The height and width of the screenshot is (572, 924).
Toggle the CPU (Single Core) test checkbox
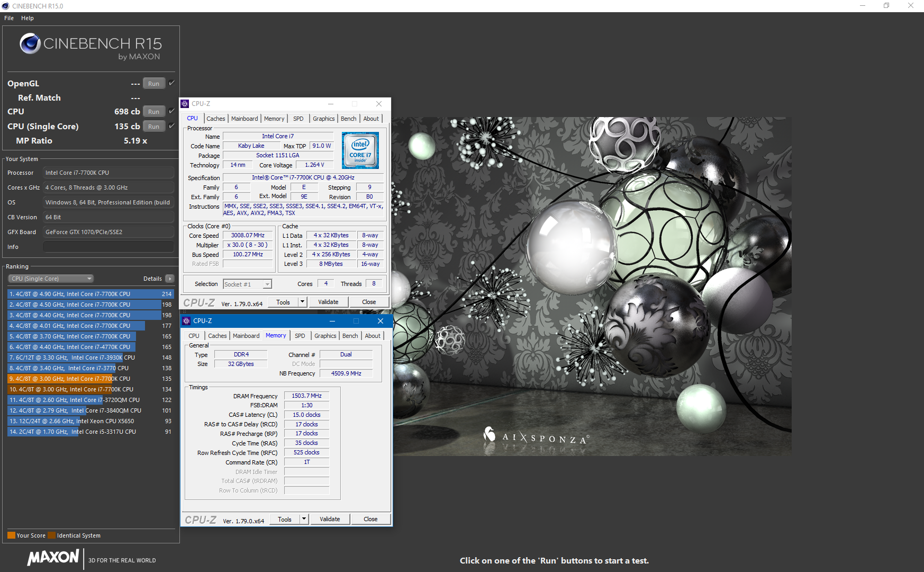[171, 126]
